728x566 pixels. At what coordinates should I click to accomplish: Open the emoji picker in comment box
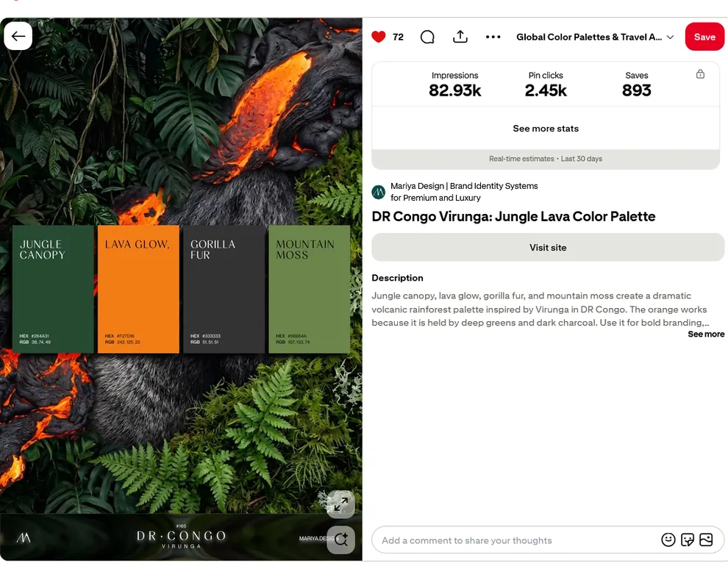pyautogui.click(x=668, y=540)
